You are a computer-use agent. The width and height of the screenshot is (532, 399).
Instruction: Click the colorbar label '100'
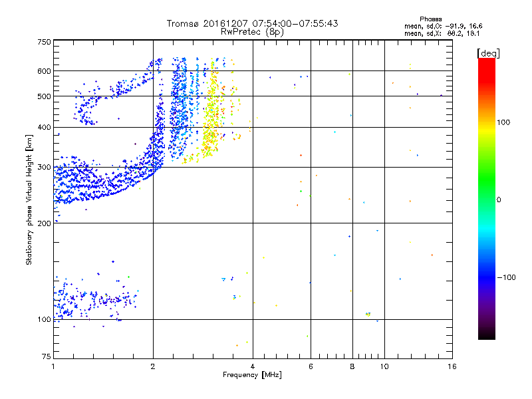[503, 122]
